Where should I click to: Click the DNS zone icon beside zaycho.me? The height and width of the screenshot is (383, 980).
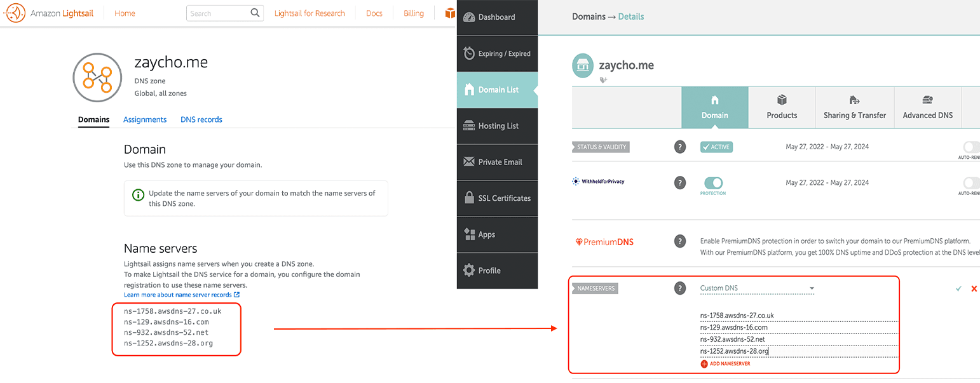click(x=97, y=77)
